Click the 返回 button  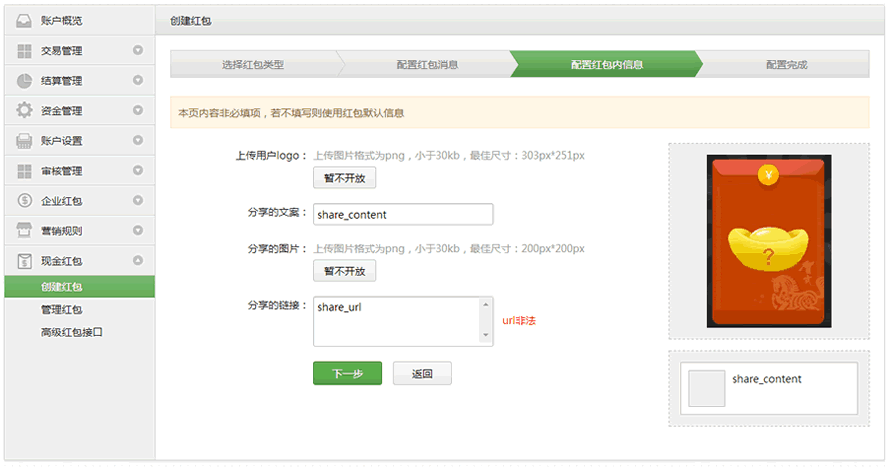point(422,374)
